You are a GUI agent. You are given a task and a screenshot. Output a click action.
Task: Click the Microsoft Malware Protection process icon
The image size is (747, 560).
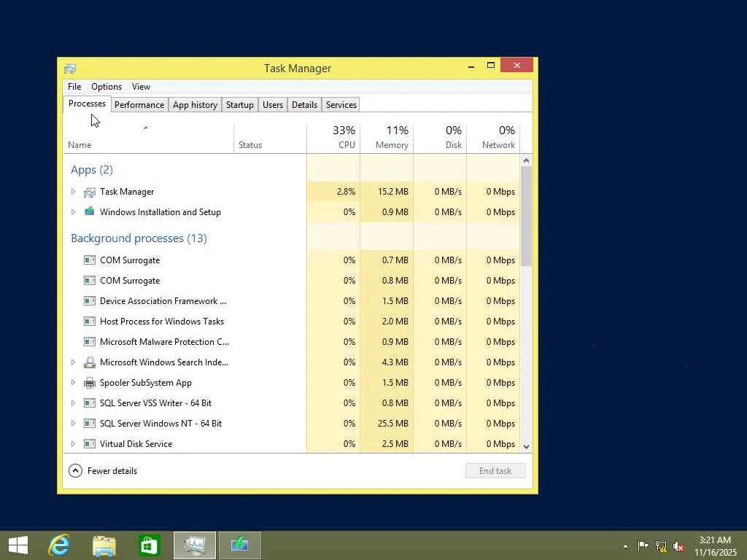(89, 342)
